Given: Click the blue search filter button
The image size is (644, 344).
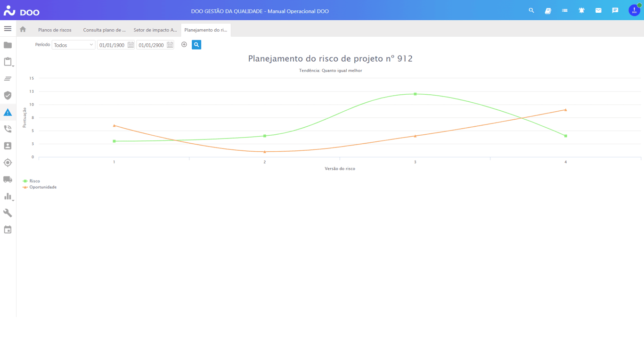Looking at the screenshot, I should [x=196, y=45].
